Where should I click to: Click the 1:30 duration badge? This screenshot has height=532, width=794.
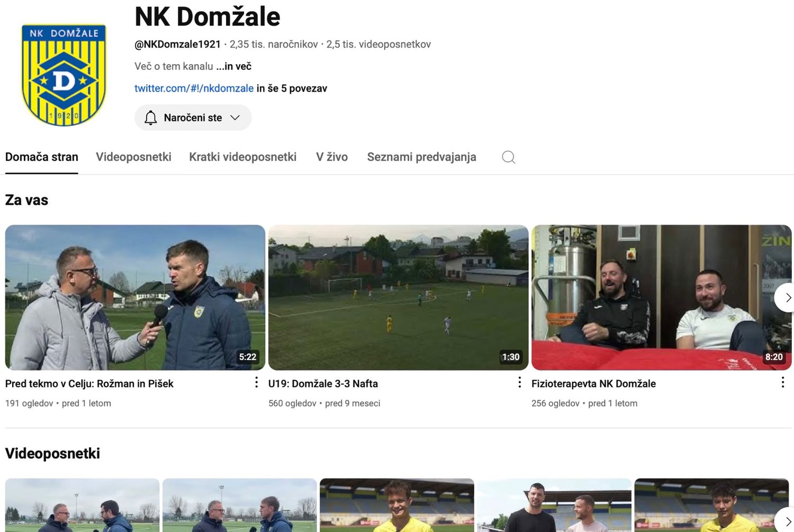point(510,357)
